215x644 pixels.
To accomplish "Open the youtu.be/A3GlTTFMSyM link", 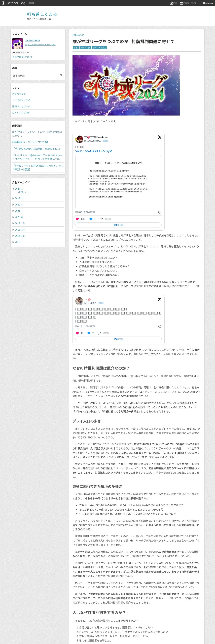I will click(94, 151).
